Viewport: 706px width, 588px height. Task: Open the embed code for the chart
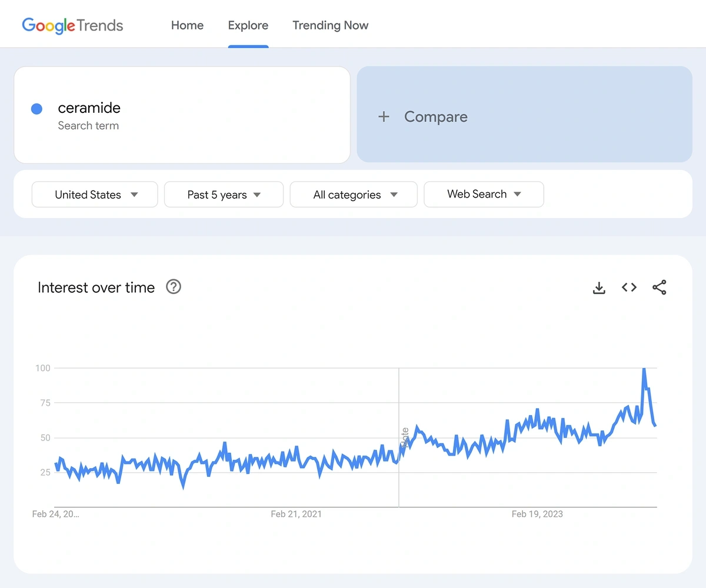coord(629,288)
